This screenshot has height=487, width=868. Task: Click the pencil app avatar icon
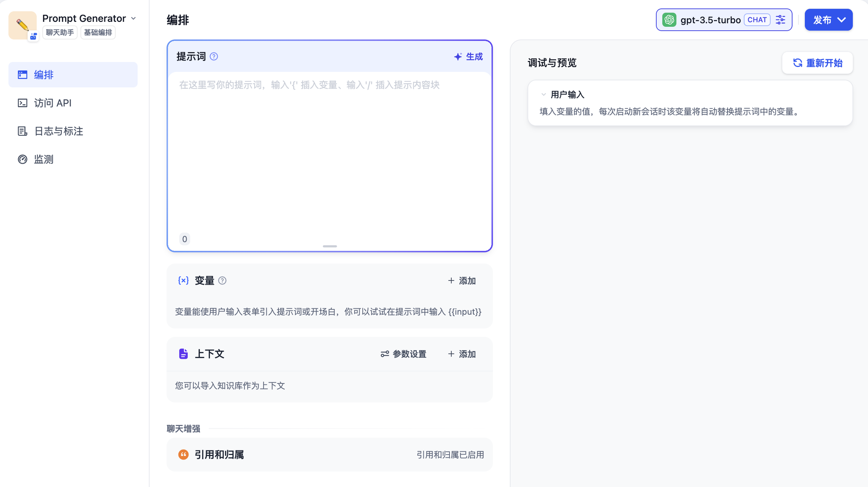(22, 24)
